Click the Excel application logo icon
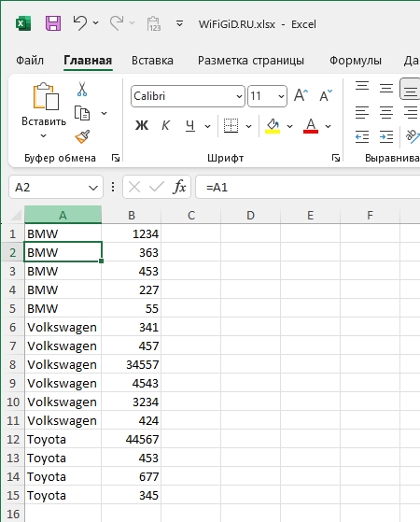This screenshot has width=420, height=522. click(x=23, y=23)
